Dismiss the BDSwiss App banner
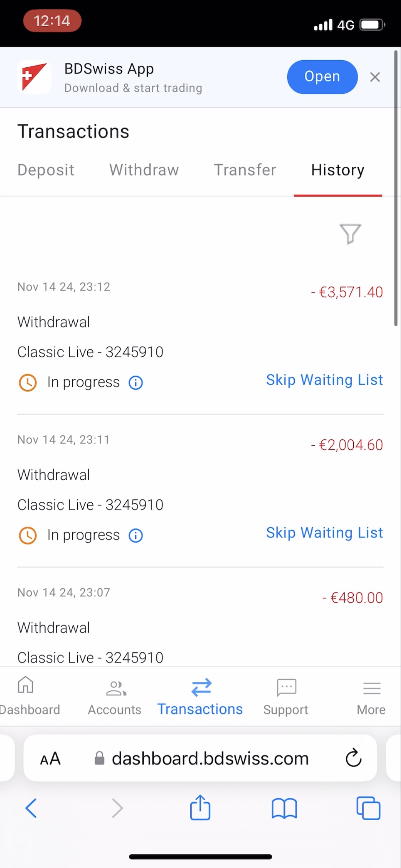The image size is (401, 868). click(375, 77)
